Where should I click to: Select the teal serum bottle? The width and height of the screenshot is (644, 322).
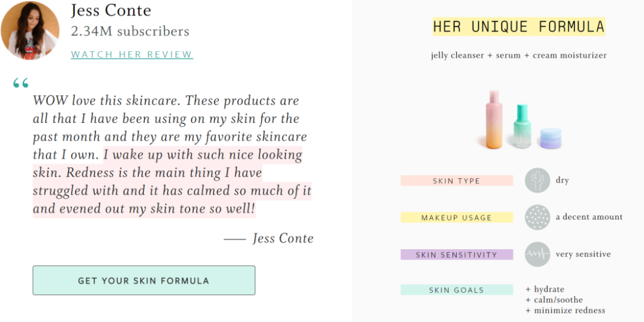pos(522,126)
